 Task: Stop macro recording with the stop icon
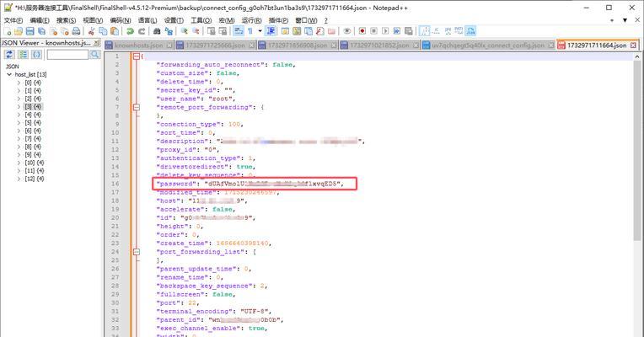(x=373, y=31)
